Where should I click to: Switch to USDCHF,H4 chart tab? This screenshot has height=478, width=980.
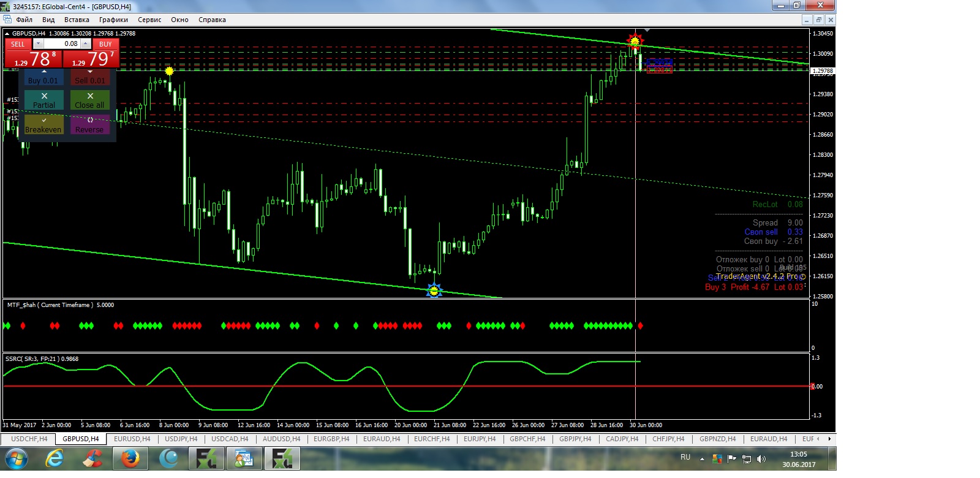(29, 439)
